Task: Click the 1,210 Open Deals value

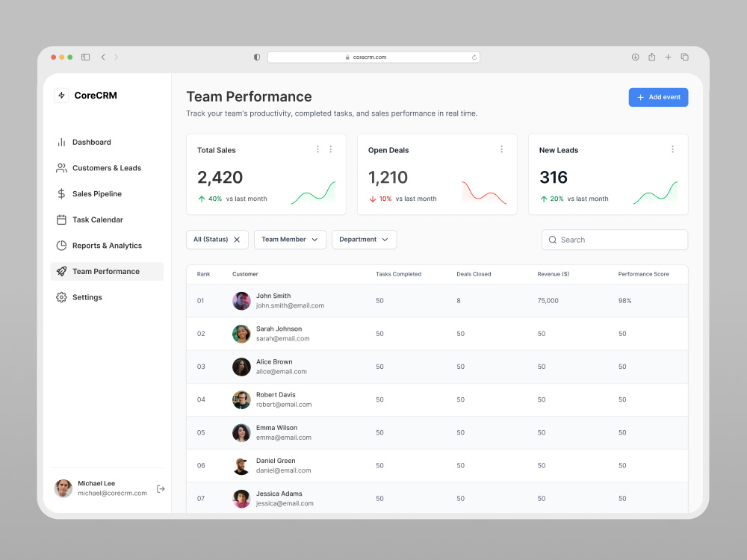Action: coord(388,178)
